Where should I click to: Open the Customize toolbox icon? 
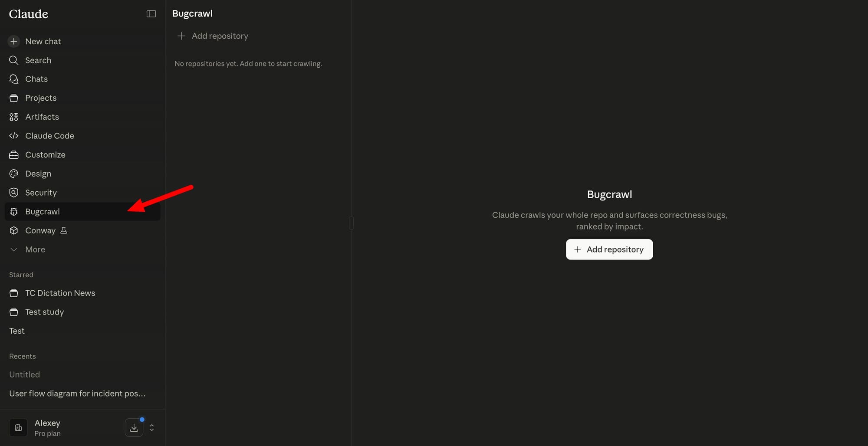(x=14, y=155)
